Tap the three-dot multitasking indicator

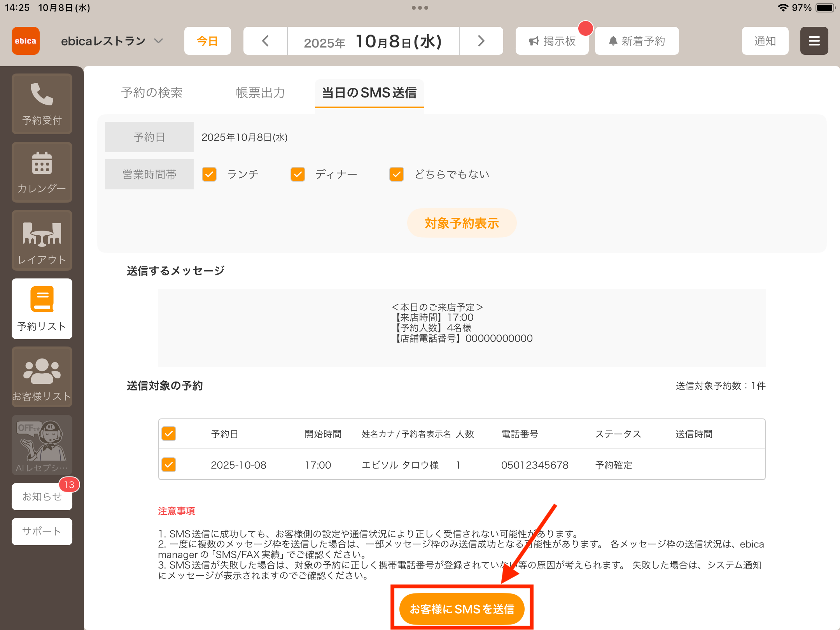pos(420,8)
